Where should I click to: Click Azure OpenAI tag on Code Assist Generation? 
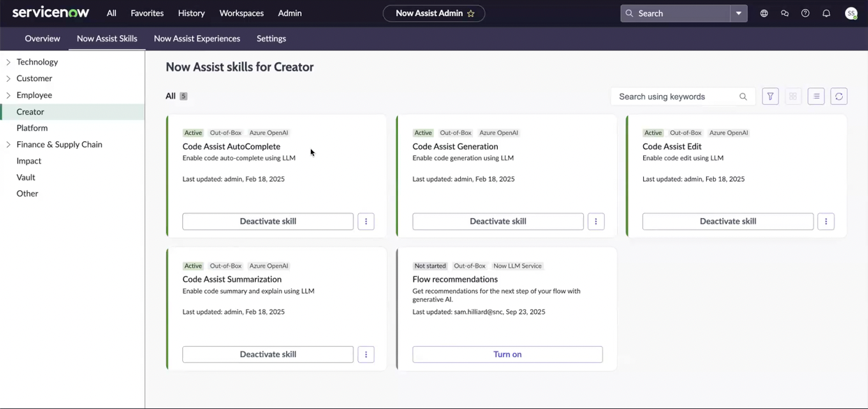pos(499,133)
